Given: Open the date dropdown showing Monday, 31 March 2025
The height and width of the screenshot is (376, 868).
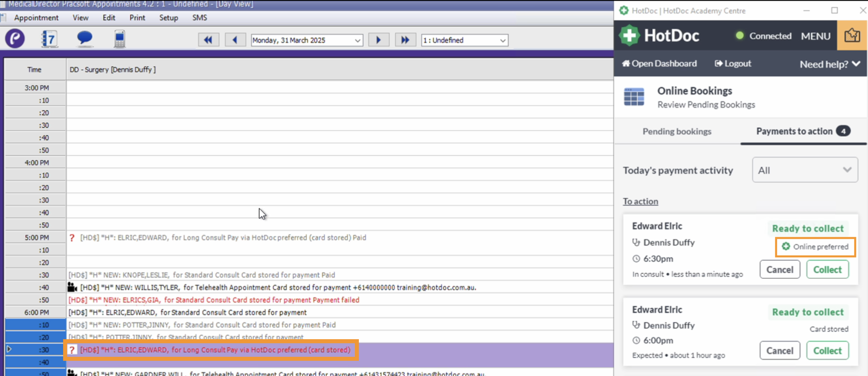Looking at the screenshot, I should pos(307,40).
